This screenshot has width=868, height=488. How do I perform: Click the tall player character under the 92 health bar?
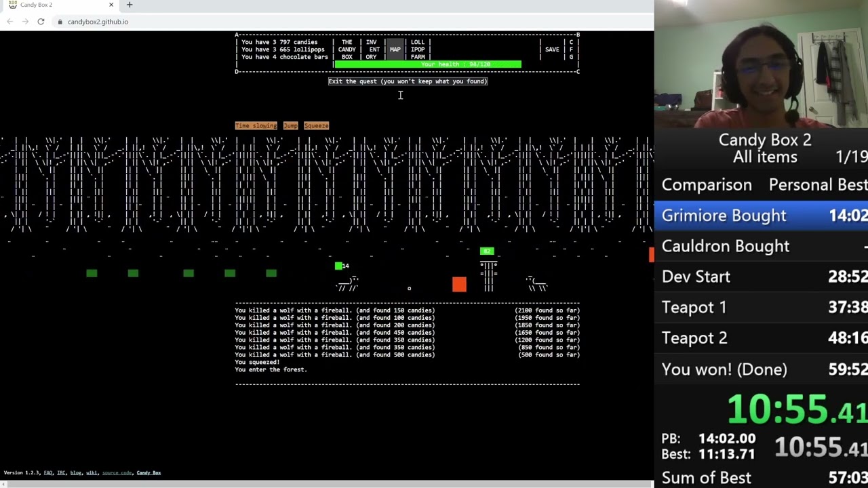pyautogui.click(x=488, y=277)
